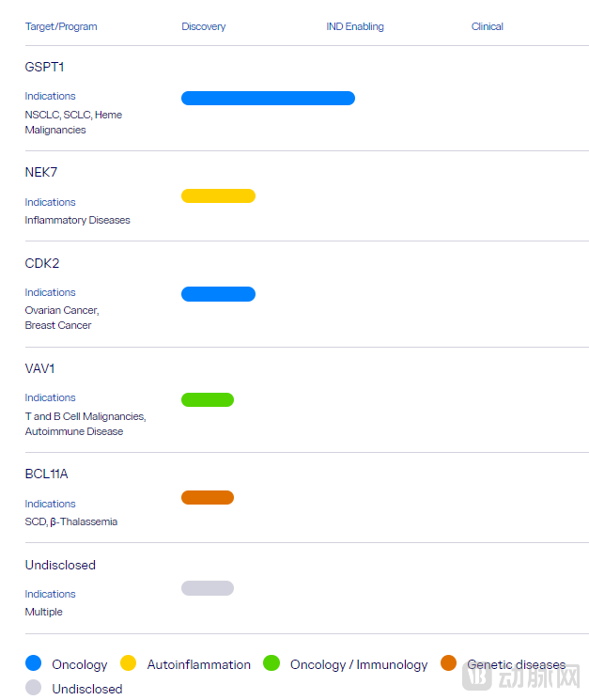589x700 pixels.
Task: Click the green Oncology / Immunology legend dot
Action: (271, 663)
